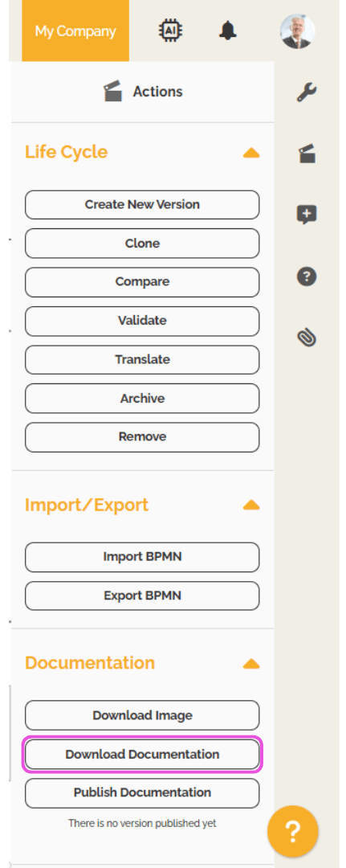Collapse the Life Cycle section
Image resolution: width=346 pixels, height=868 pixels.
click(x=251, y=153)
